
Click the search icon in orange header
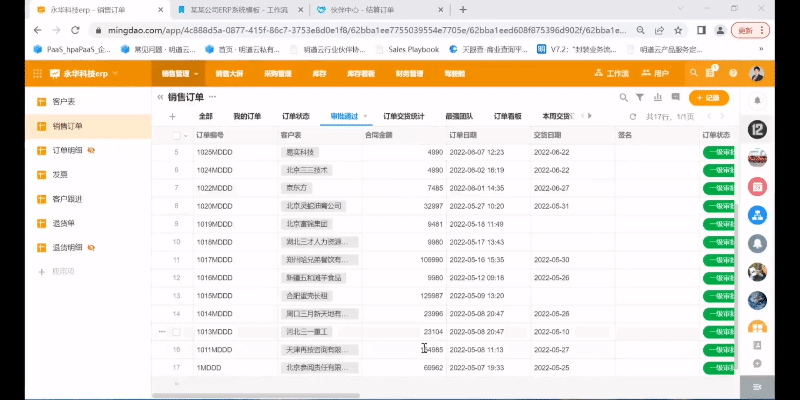coord(693,73)
